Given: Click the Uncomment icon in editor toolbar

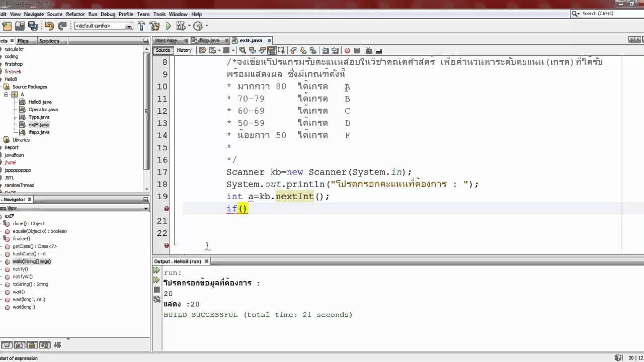Looking at the screenshot, I should 379,50.
